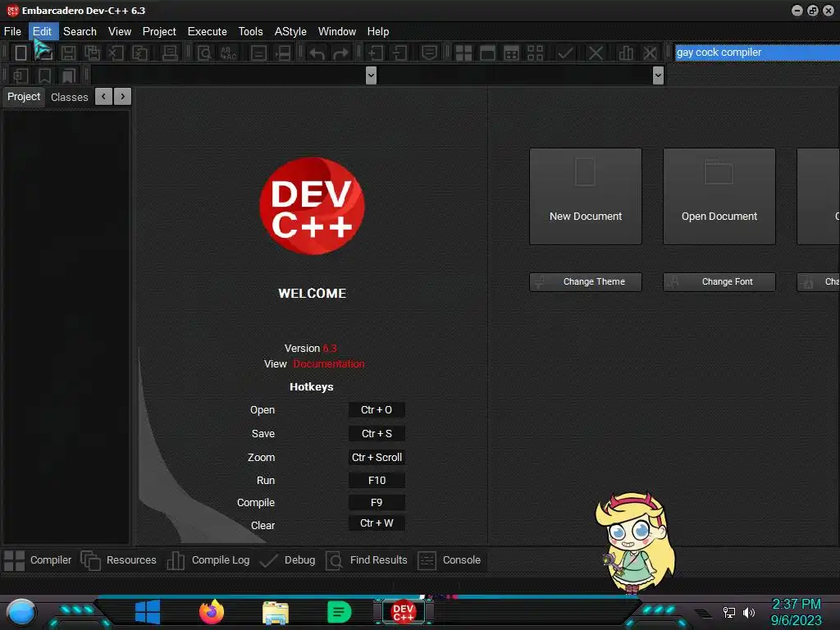
Task: Open the Compile Log bottom tab
Action: coord(208,560)
